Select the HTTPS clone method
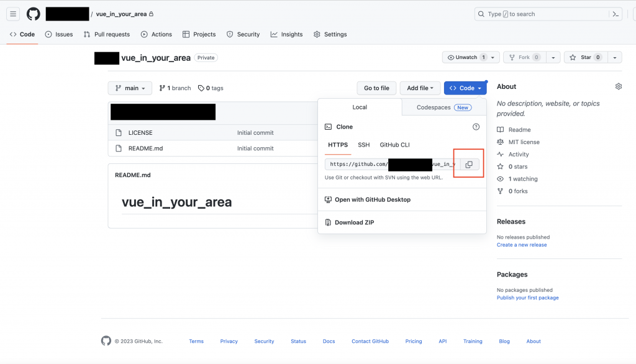The image size is (636, 364). (x=338, y=145)
